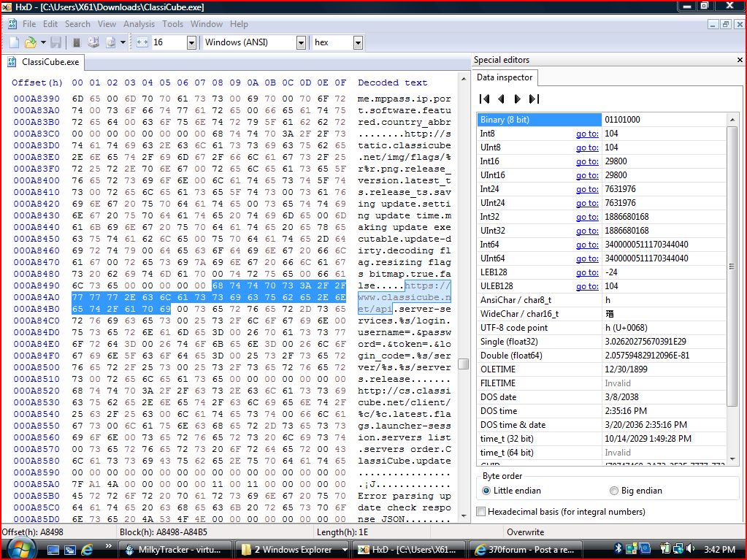Screen dimensions: 747x560
Task: Open Windows Explorer taskbar group dropdown
Action: 345,550
